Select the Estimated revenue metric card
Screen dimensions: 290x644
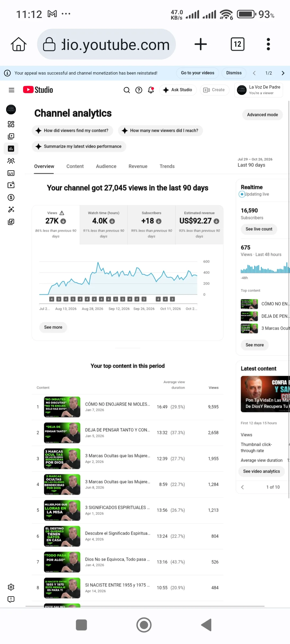point(199,225)
